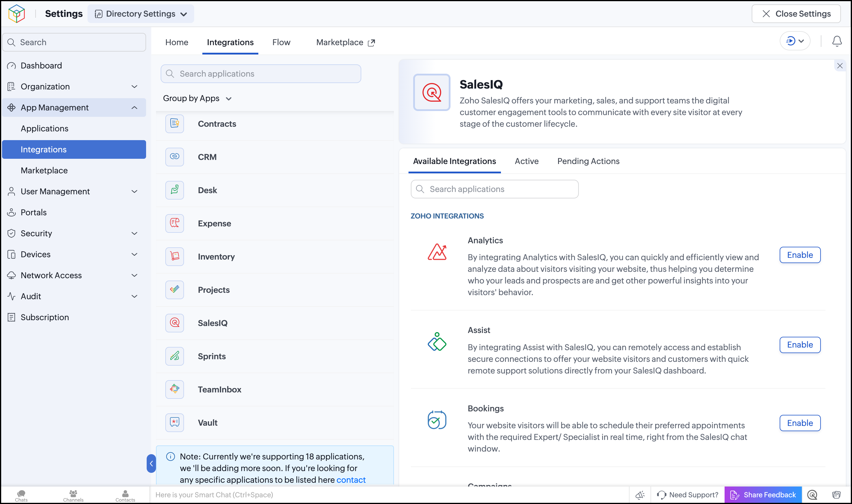Select the Desk app icon
The height and width of the screenshot is (504, 852).
click(x=174, y=190)
